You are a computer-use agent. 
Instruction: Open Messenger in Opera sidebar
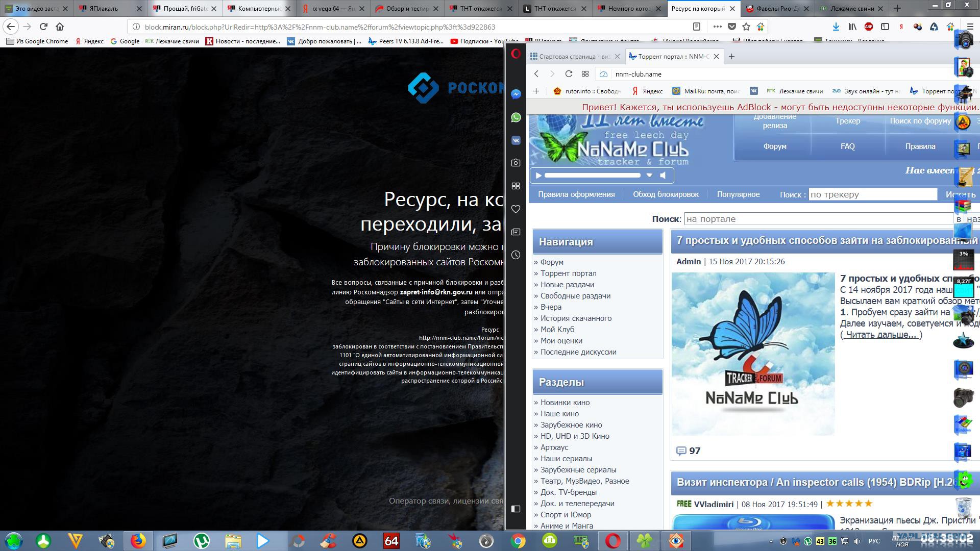pos(516,94)
